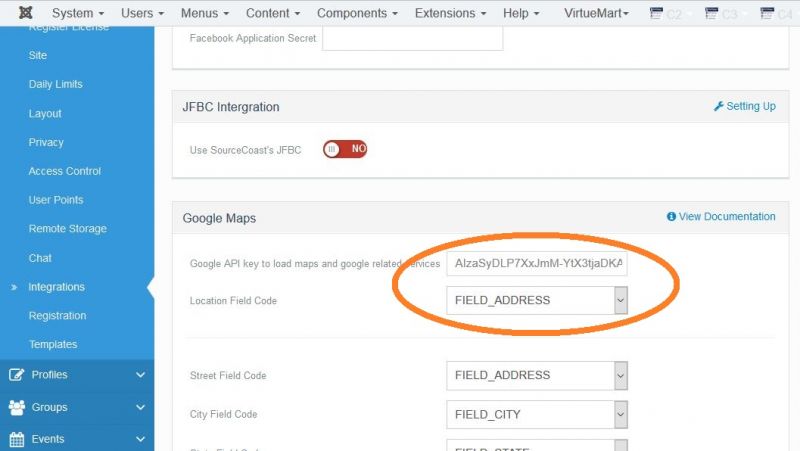The height and width of the screenshot is (451, 800).
Task: Open the City Field Code dropdown
Action: (x=537, y=414)
